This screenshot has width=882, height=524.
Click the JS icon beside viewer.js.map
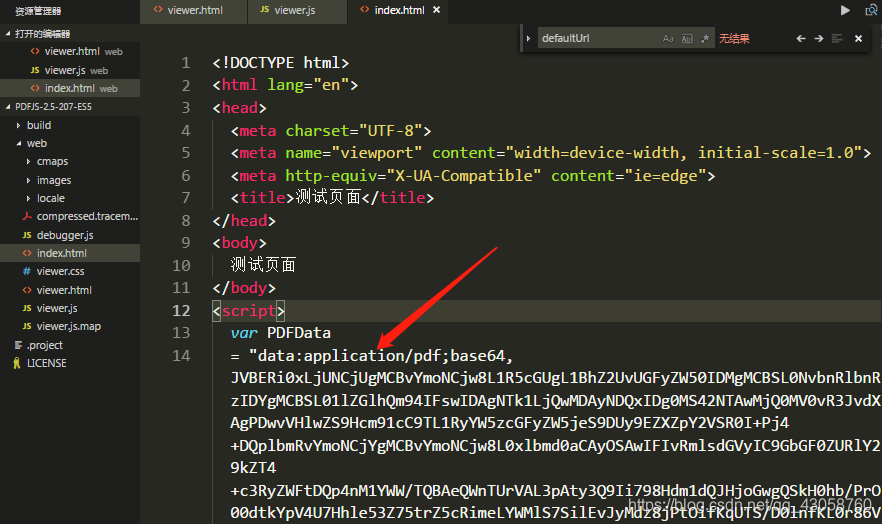tap(26, 326)
